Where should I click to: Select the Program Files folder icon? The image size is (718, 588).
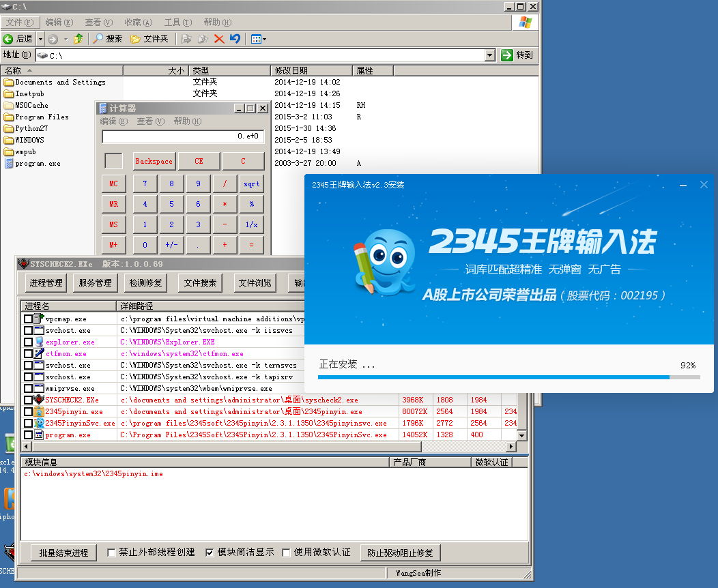click(9, 117)
